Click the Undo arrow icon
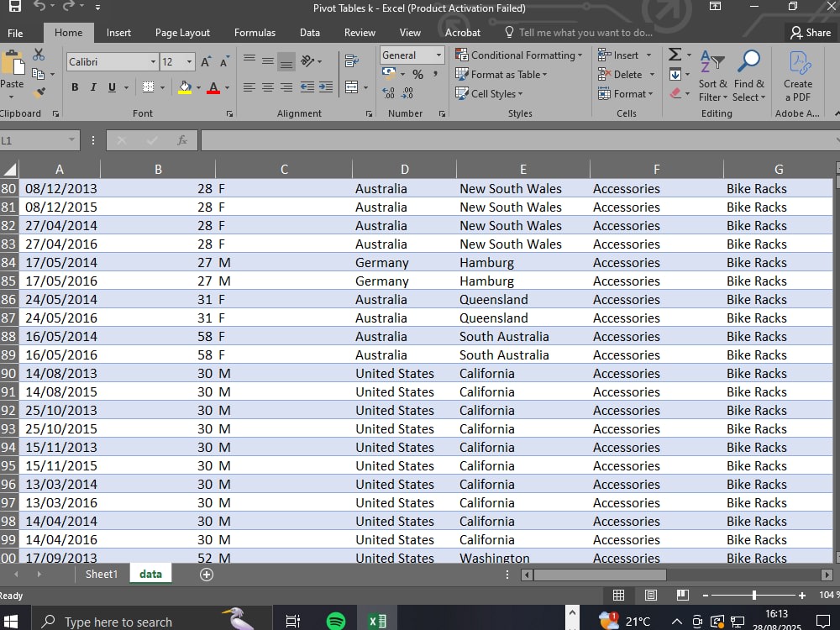The width and height of the screenshot is (840, 630). click(40, 7)
